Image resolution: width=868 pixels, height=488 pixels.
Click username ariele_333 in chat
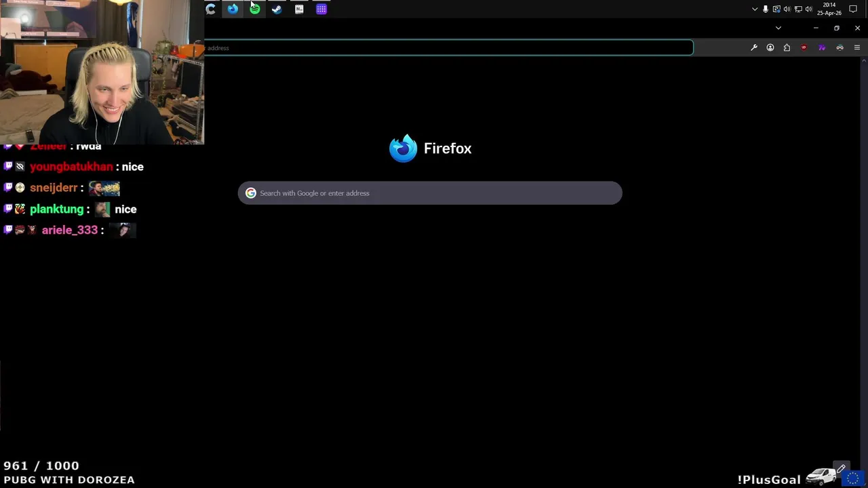[x=70, y=230]
